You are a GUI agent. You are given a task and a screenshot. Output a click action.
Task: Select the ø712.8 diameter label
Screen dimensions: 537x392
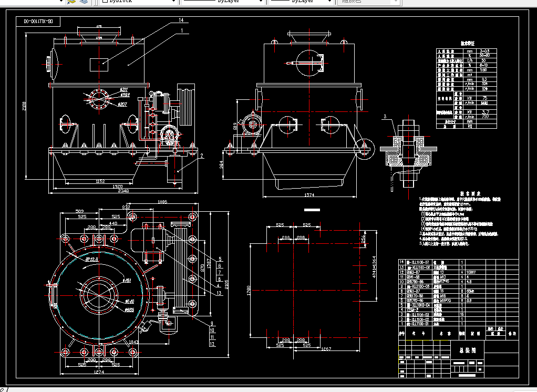92,259
